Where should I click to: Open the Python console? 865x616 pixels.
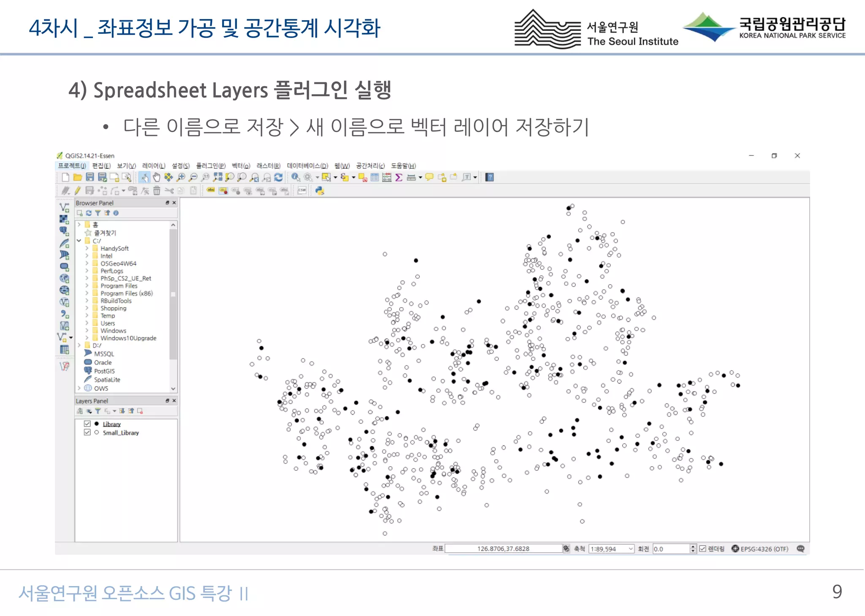[x=320, y=191]
